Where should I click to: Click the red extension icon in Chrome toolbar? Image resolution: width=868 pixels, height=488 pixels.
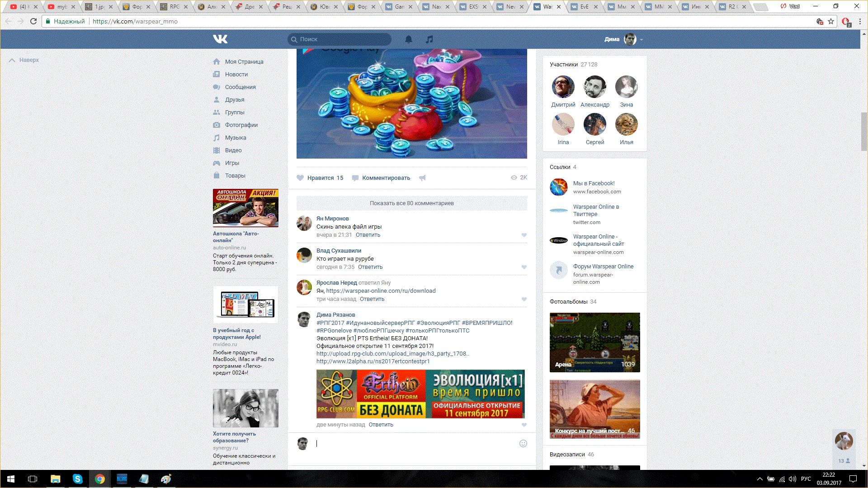[845, 22]
